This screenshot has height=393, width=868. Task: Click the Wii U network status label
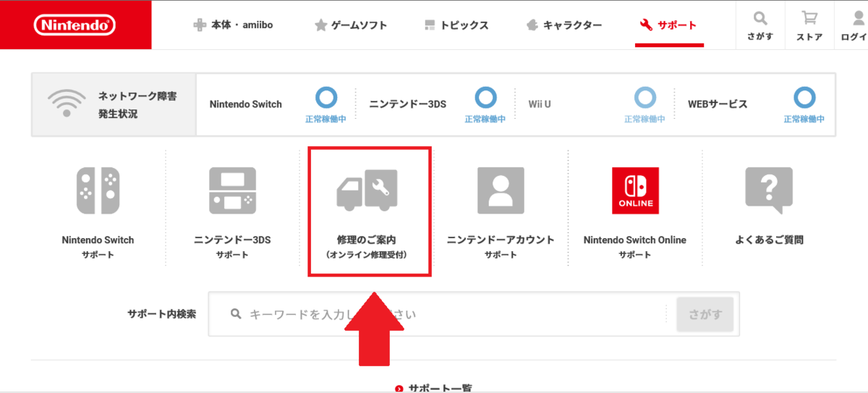(540, 104)
